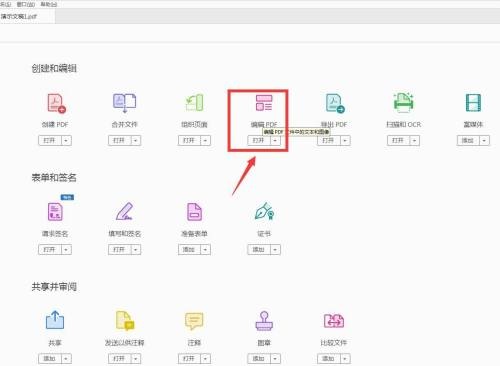Click the 打开 button under 创建 PDF
Viewport: 500px width, 366px height.
(x=50, y=140)
